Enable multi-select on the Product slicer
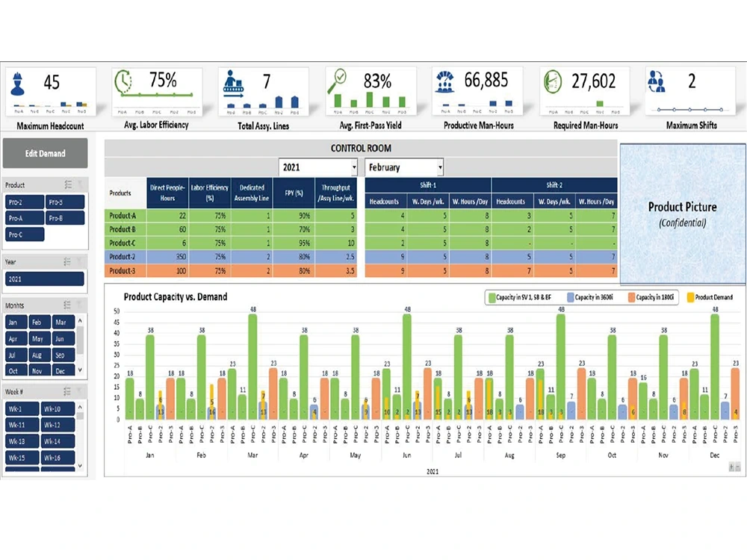The image size is (747, 560). (68, 184)
